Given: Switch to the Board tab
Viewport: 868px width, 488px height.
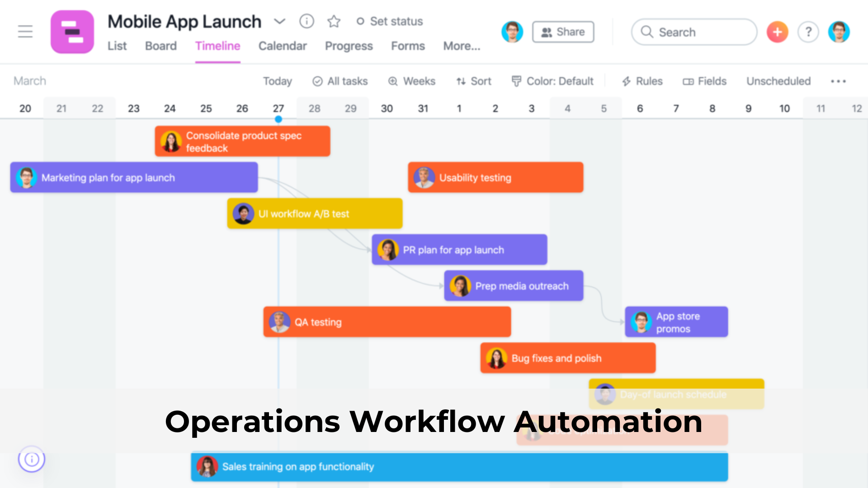Looking at the screenshot, I should tap(161, 46).
